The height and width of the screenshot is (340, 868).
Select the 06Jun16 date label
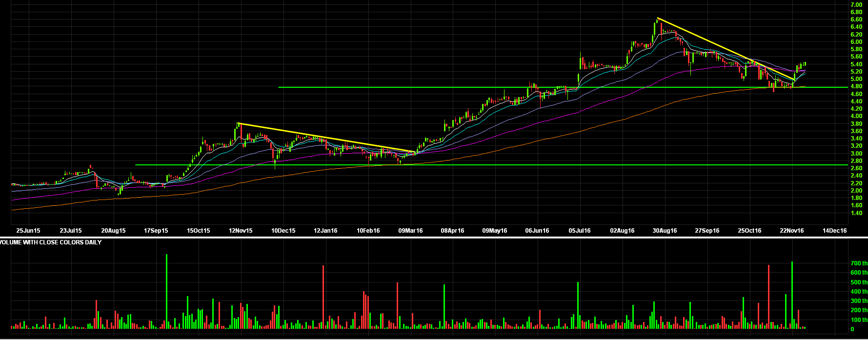click(537, 231)
